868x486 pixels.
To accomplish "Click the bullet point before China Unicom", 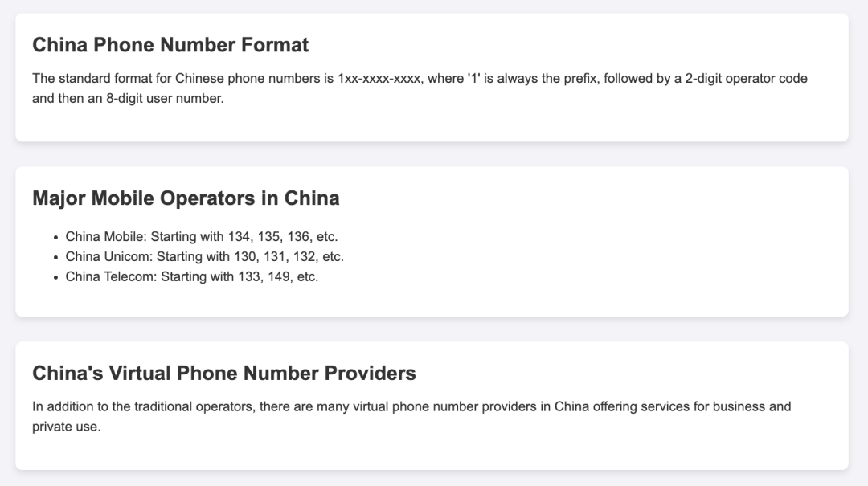I will (55, 257).
